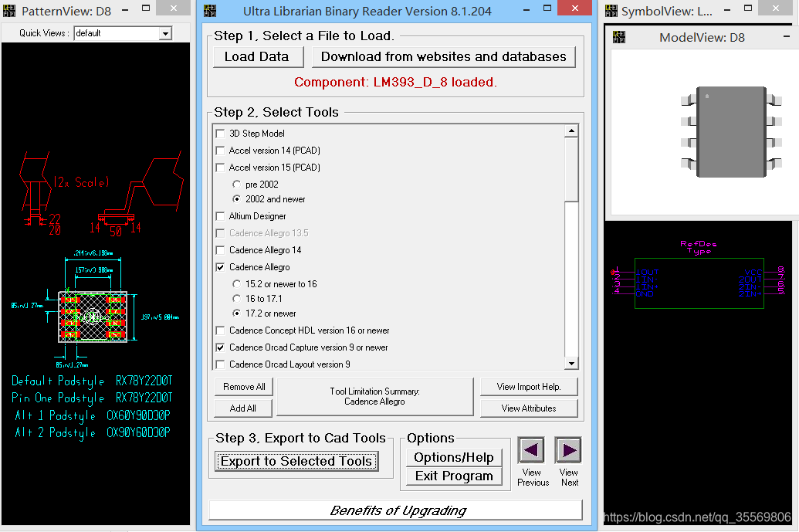Minimize the ModelView window
The width and height of the screenshot is (799, 532).
pos(787,37)
